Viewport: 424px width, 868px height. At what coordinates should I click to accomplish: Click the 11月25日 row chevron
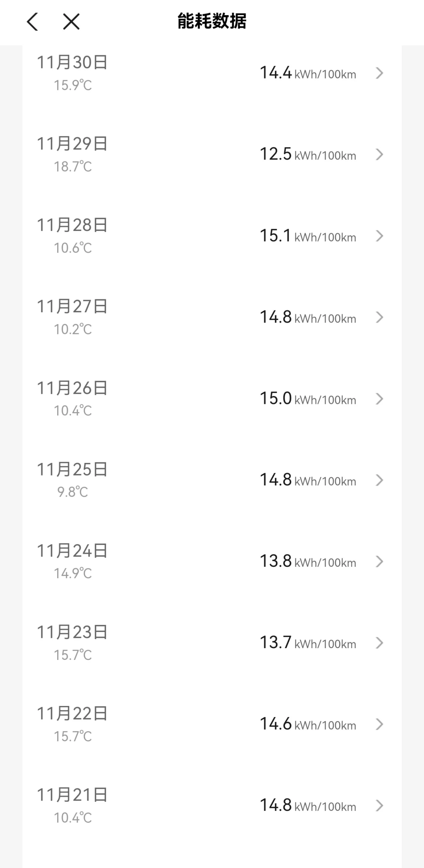pyautogui.click(x=379, y=480)
